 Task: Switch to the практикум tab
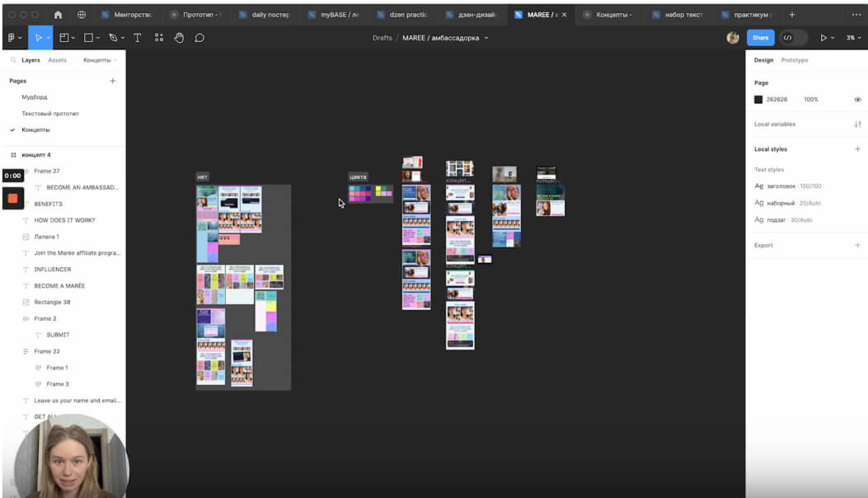(x=747, y=14)
